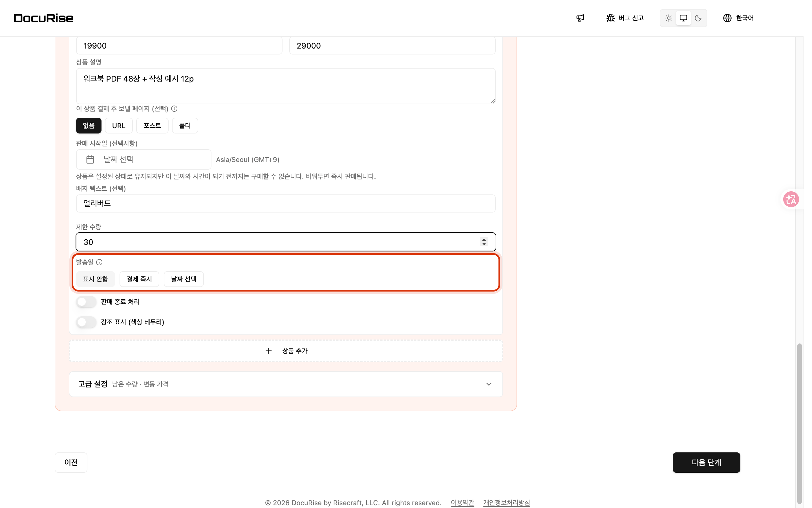The height and width of the screenshot is (508, 812).
Task: Click the 19900 price field
Action: (x=179, y=46)
